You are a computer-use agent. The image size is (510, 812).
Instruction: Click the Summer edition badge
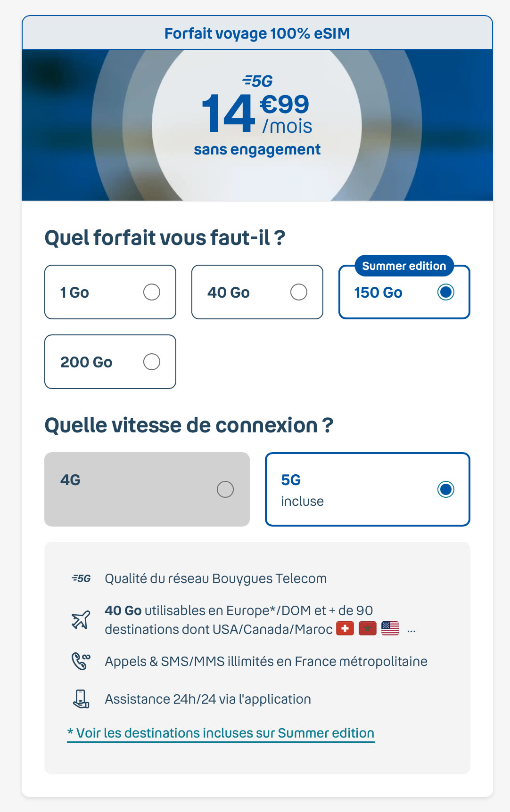(404, 266)
